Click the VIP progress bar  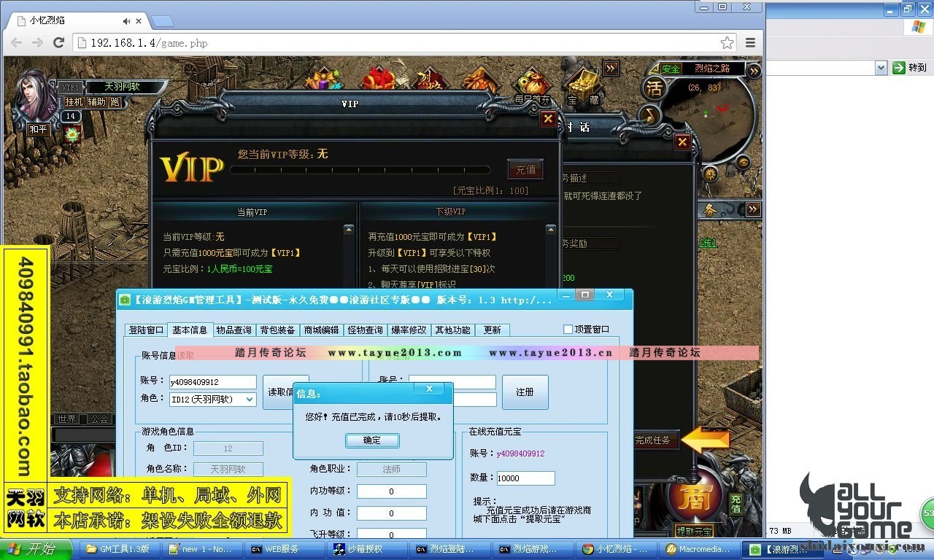point(365,170)
